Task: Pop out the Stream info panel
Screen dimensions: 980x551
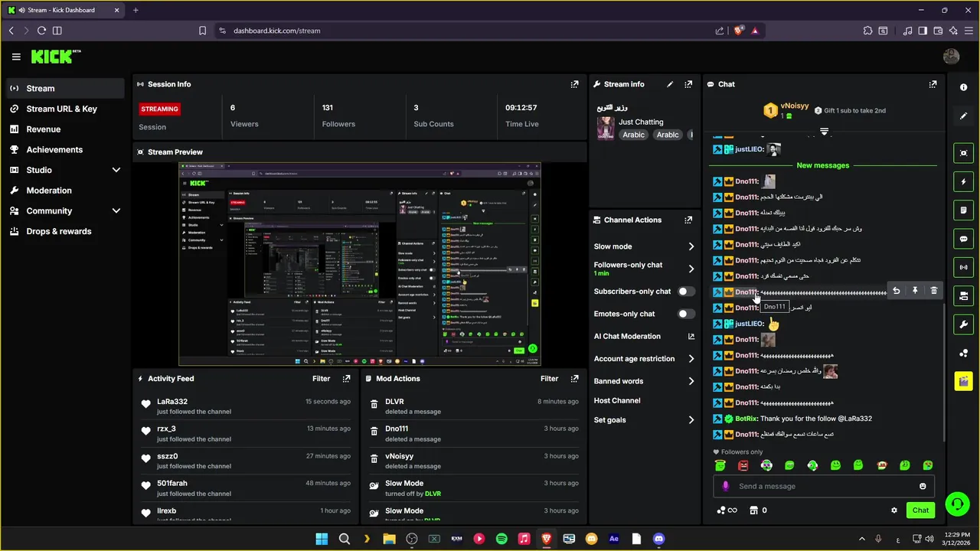Action: coord(688,84)
